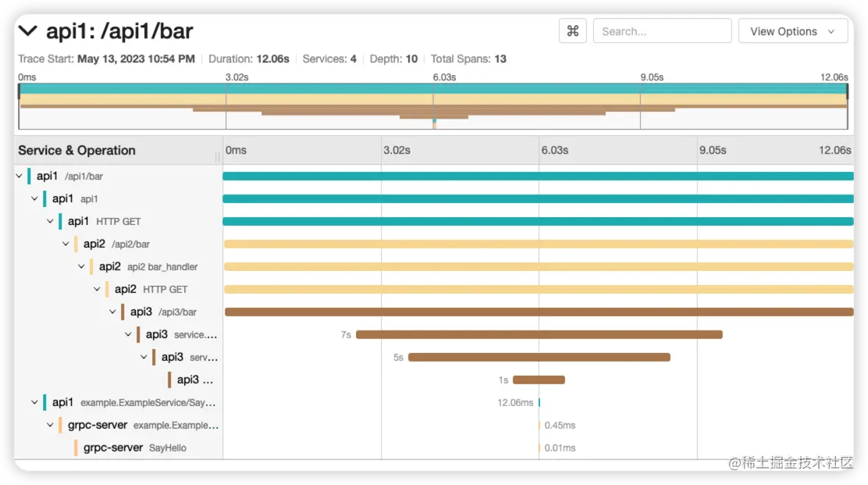Open the View Options dropdown

tap(792, 30)
